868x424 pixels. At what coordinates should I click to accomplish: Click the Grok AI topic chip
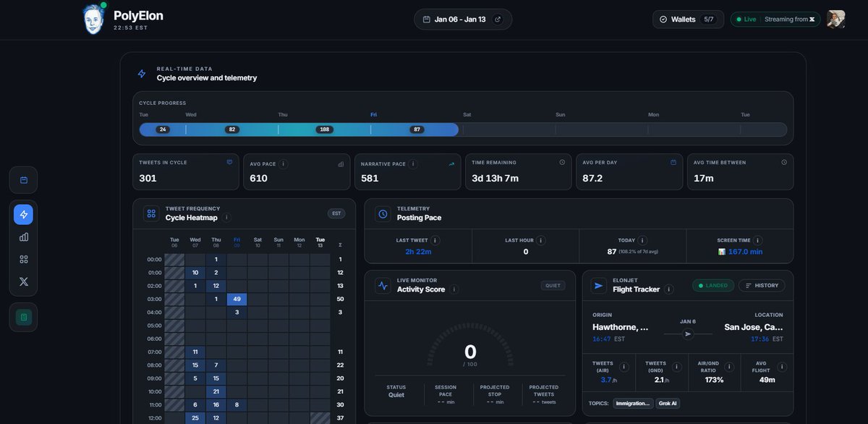(667, 402)
